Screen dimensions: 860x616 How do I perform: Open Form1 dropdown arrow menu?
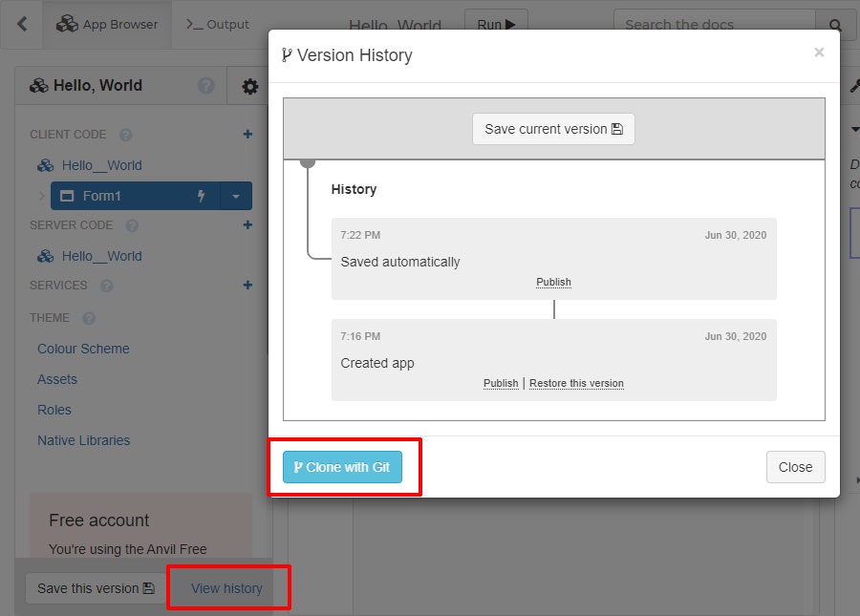pyautogui.click(x=236, y=196)
